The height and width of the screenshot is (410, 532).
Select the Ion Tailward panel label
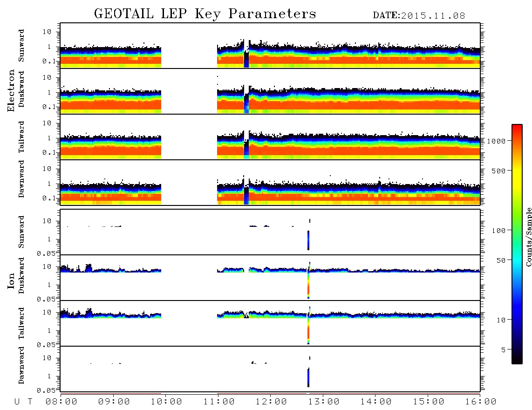[x=21, y=323]
